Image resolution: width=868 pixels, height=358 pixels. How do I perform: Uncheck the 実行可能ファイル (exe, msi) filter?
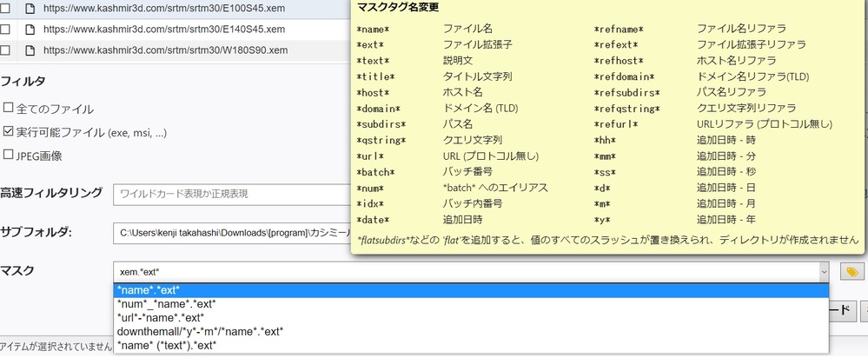click(8, 132)
